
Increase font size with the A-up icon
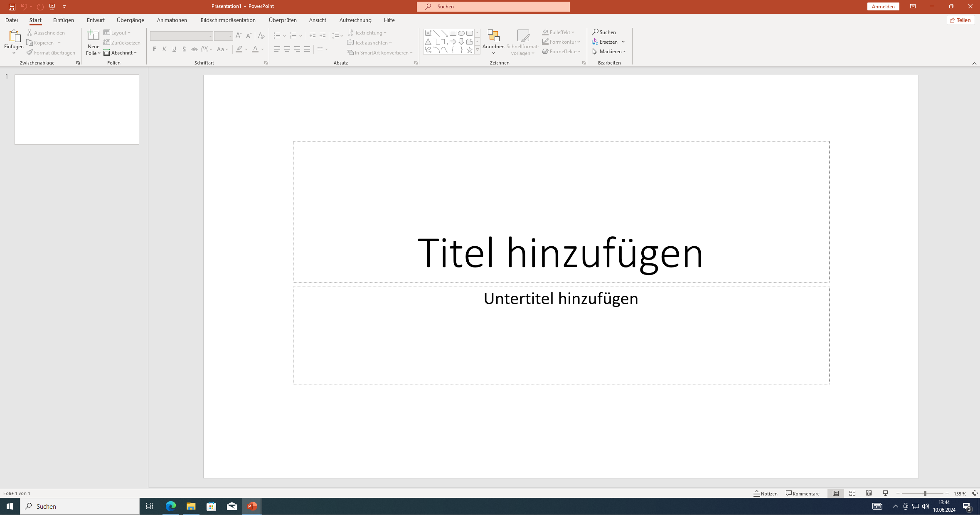239,36
